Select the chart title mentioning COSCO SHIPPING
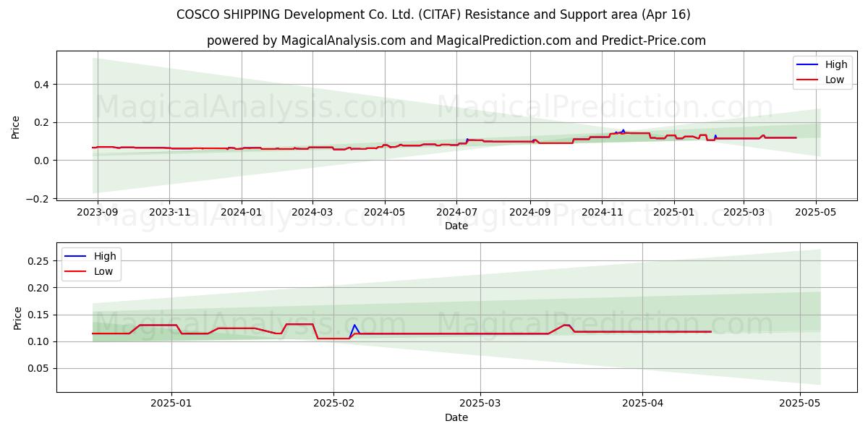The height and width of the screenshot is (434, 868). [433, 14]
